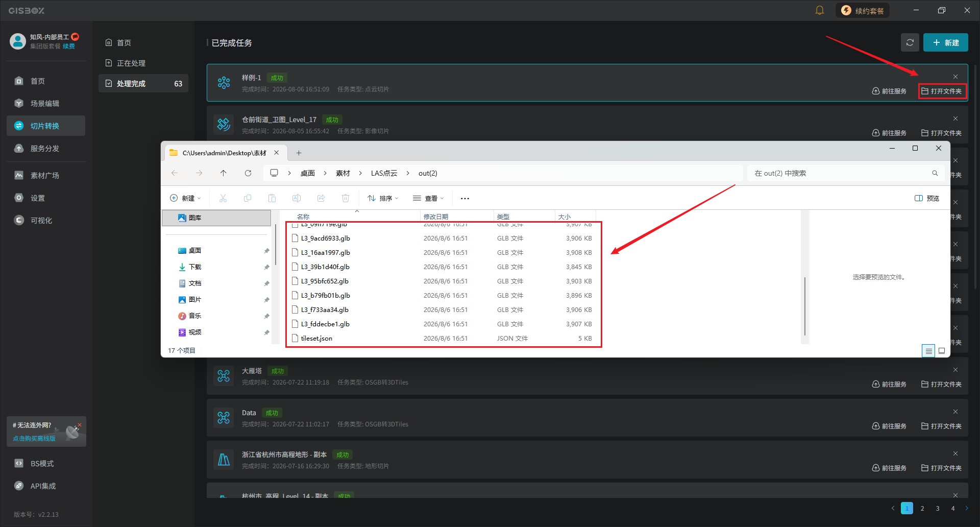Viewport: 980px width, 527px height.
Task: Click 打开文件夹 for 仓前街道_卫图_Level_17 task
Action: [x=941, y=133]
